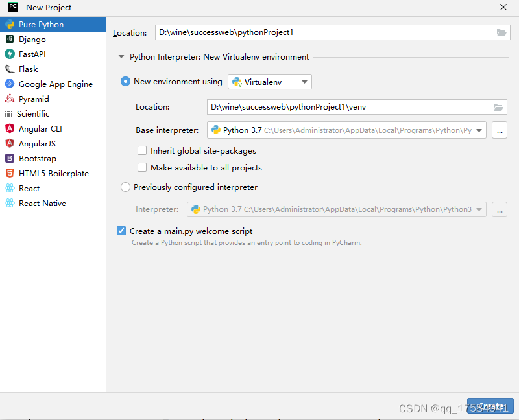Click the FastAPI lightning icon
The width and height of the screenshot is (519, 420).
pyautogui.click(x=10, y=54)
